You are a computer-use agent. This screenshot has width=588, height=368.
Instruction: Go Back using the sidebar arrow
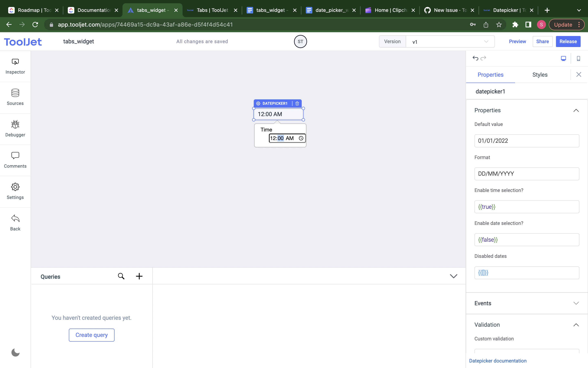tap(15, 223)
